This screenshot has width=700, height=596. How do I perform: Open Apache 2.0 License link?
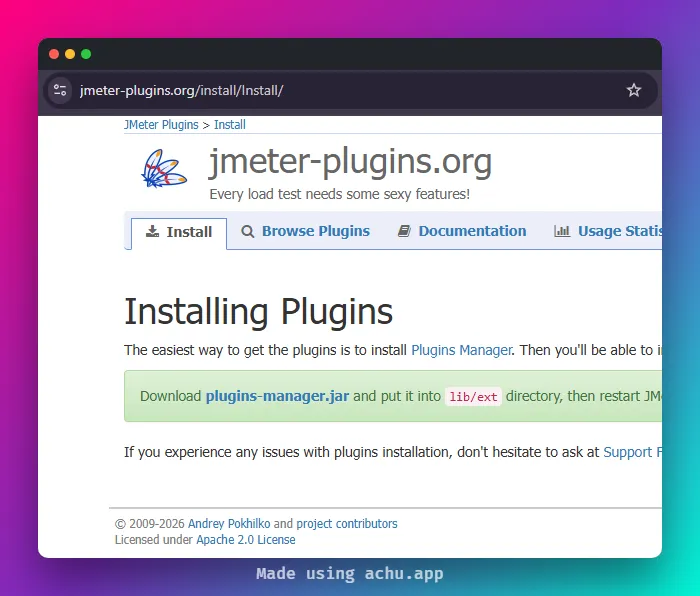click(246, 540)
